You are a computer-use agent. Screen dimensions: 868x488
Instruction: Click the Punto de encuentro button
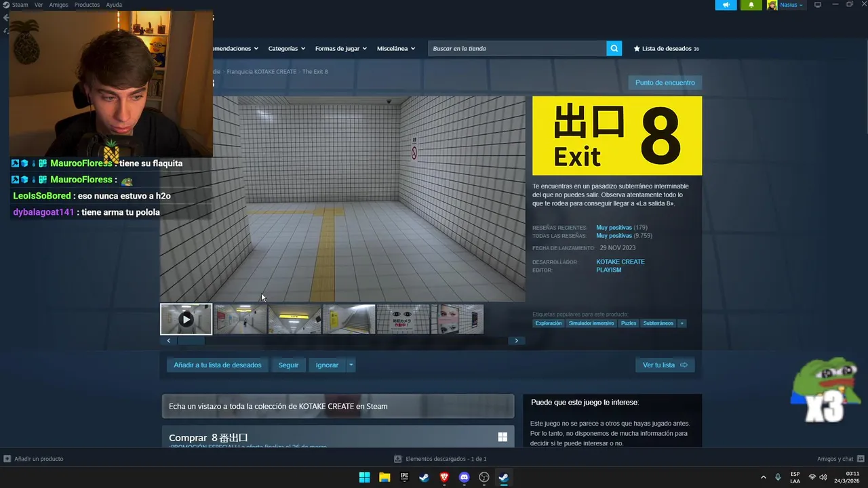(665, 83)
